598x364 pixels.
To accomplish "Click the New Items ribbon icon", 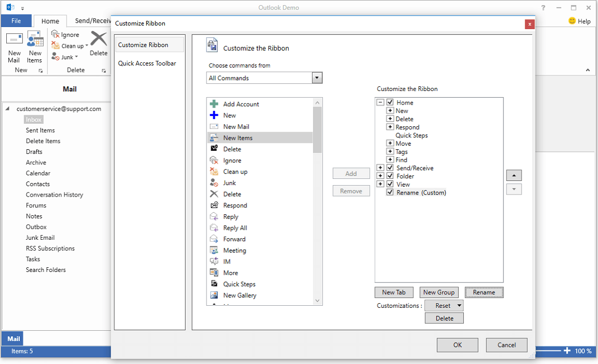I will [35, 40].
